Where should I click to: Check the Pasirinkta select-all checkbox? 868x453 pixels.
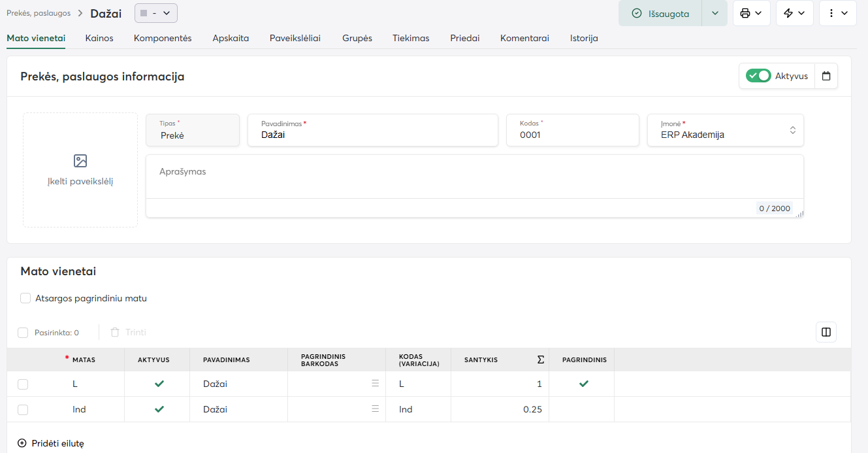pos(23,333)
